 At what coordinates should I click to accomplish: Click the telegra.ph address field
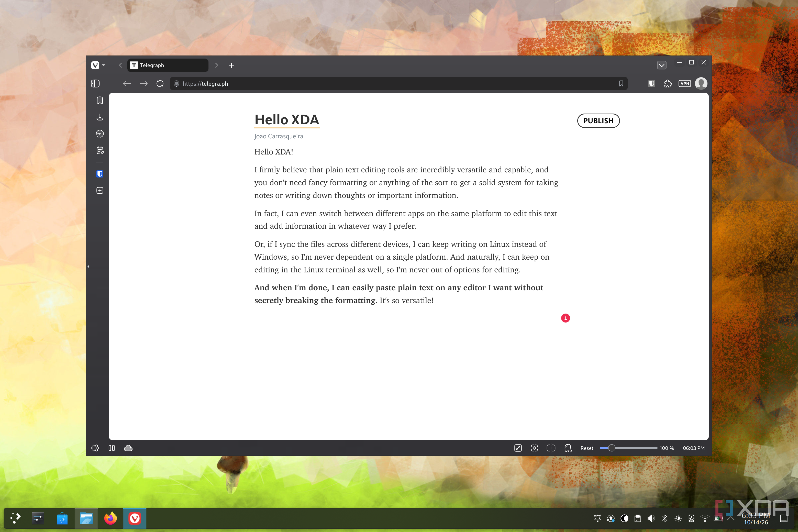coord(399,83)
